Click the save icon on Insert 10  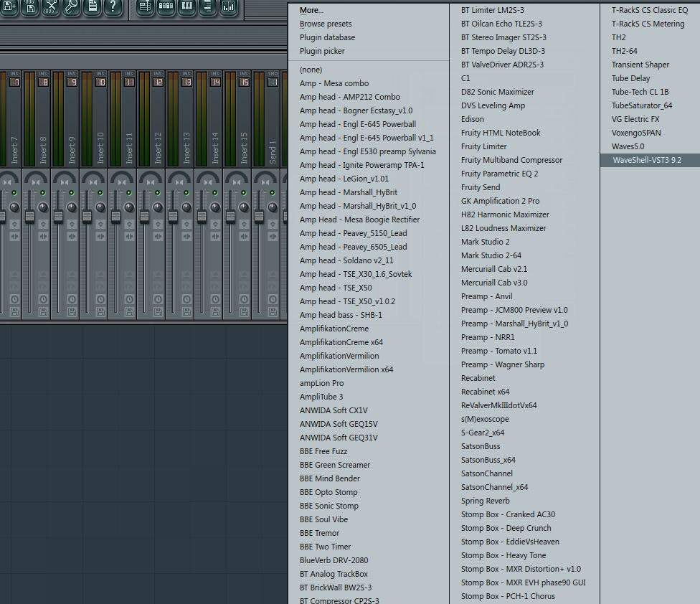click(100, 312)
